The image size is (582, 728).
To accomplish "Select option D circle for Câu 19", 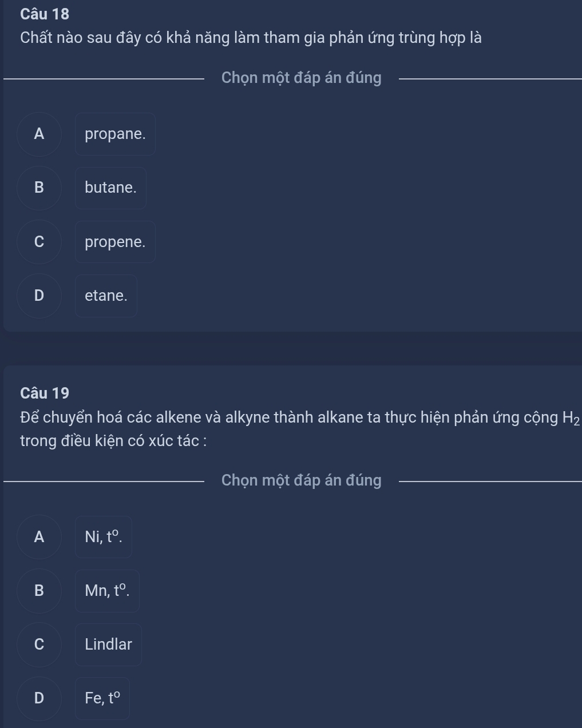I will (39, 698).
